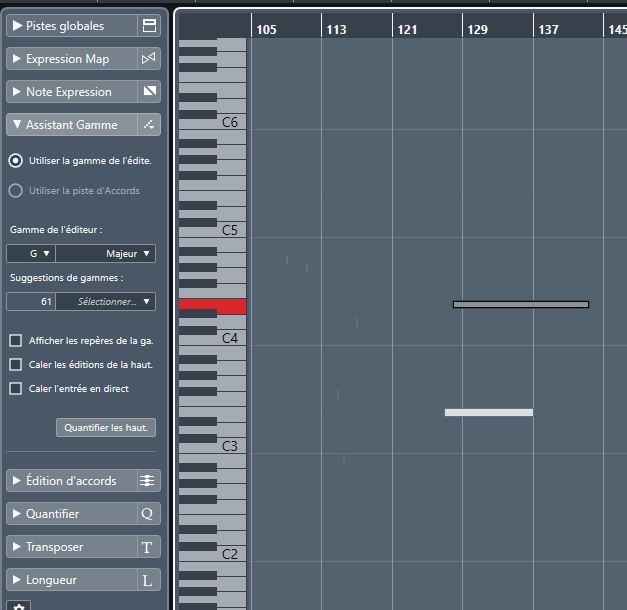
Task: Click the C2 piano key
Action: pyautogui.click(x=231, y=554)
